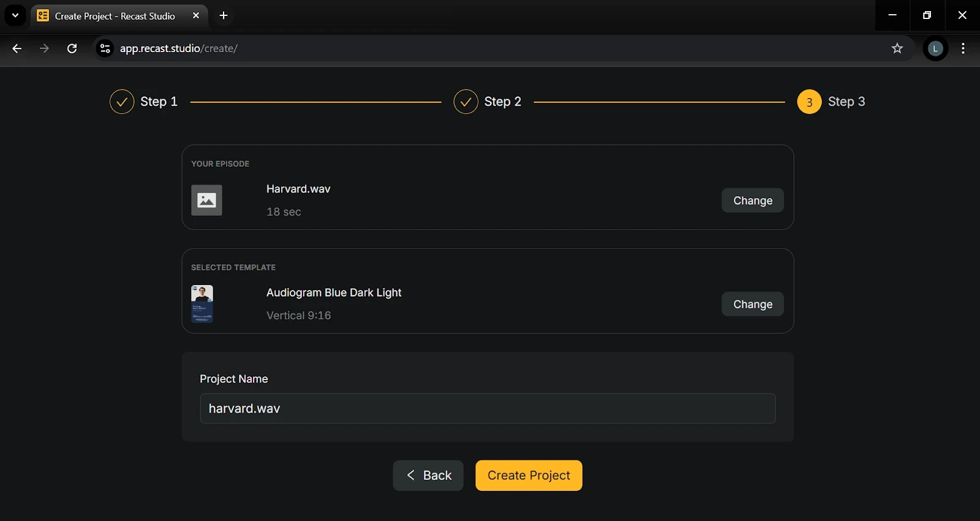View site information icon in address bar
The height and width of the screenshot is (521, 980).
pyautogui.click(x=105, y=48)
